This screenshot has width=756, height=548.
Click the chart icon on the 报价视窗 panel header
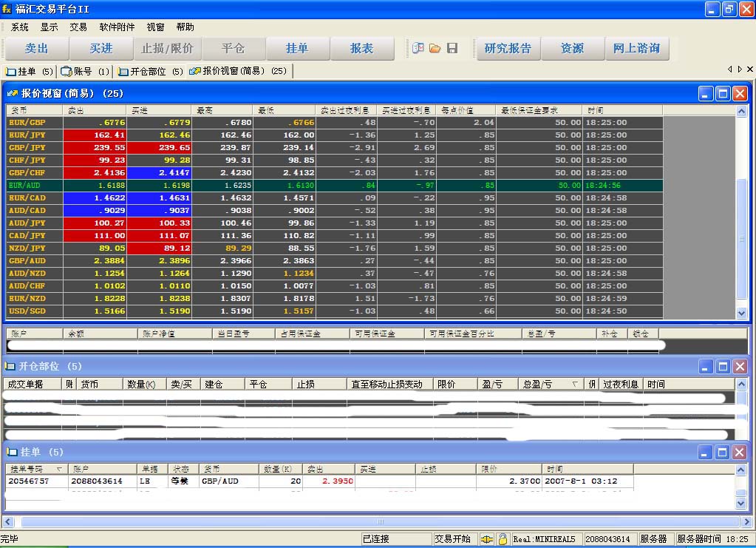click(x=13, y=93)
